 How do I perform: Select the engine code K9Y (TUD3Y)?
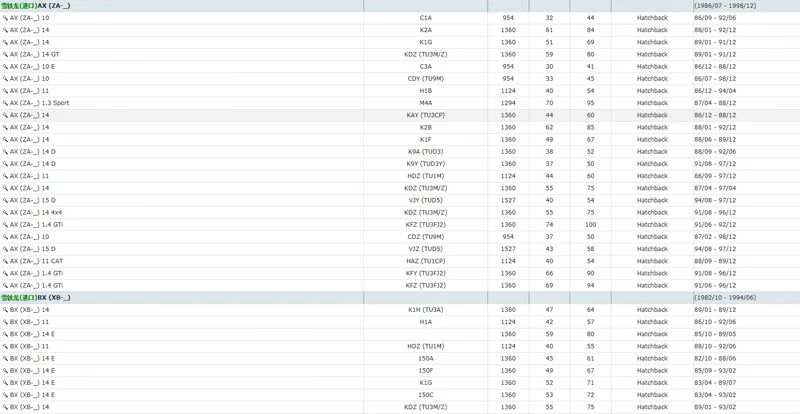pyautogui.click(x=426, y=164)
